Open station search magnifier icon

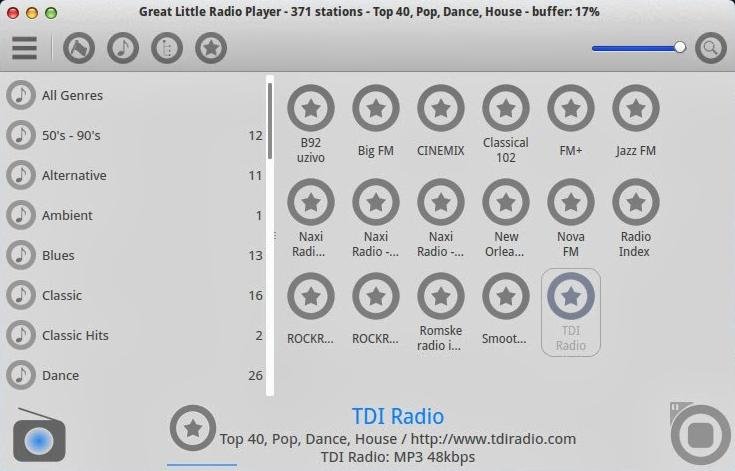tap(711, 48)
